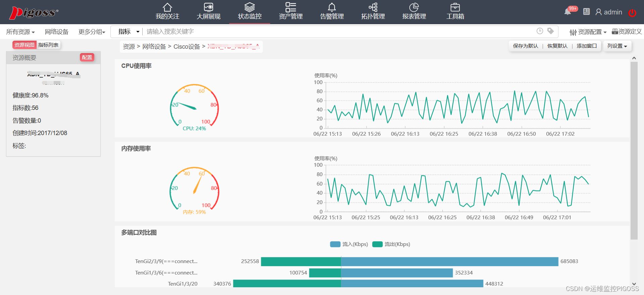The image size is (644, 295).
Task: Click the 多端口对比图 section title
Action: tap(139, 233)
